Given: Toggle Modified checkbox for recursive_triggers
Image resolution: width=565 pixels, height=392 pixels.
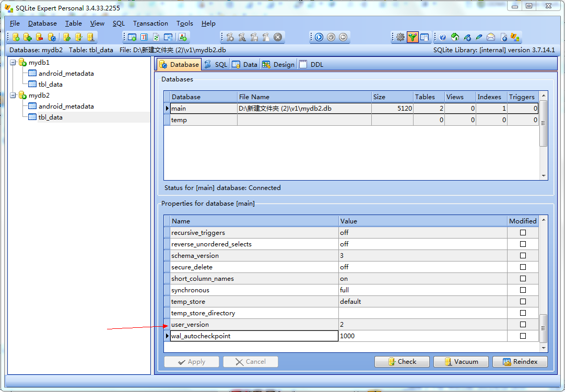Looking at the screenshot, I should 523,232.
